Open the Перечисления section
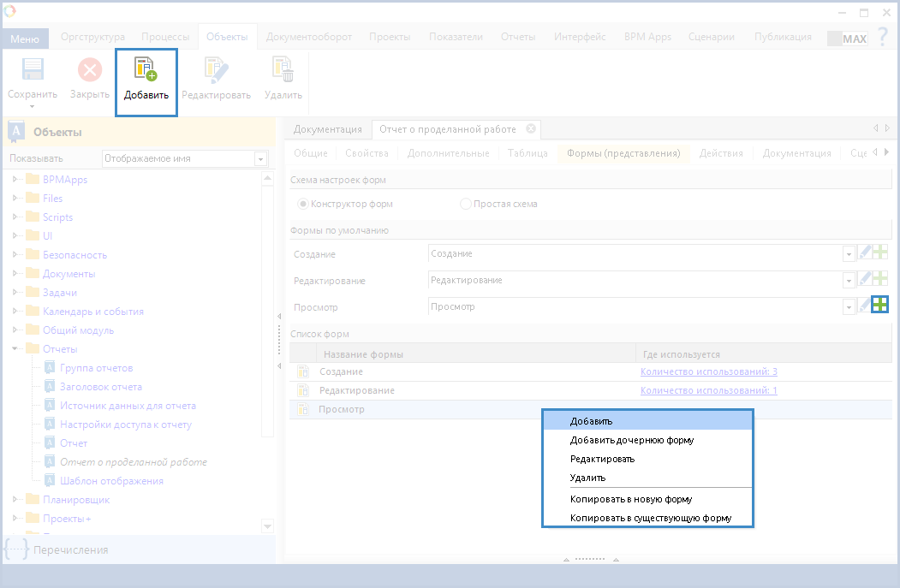 (139, 549)
